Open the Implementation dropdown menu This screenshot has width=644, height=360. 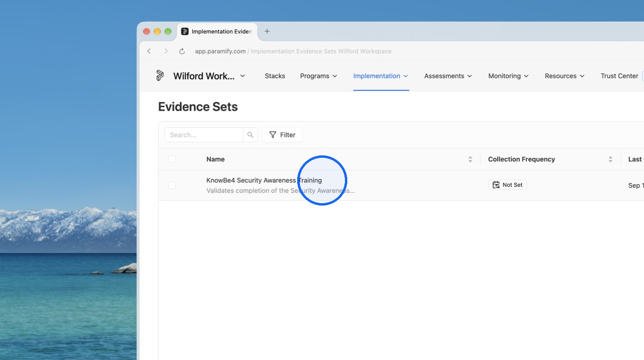[381, 76]
